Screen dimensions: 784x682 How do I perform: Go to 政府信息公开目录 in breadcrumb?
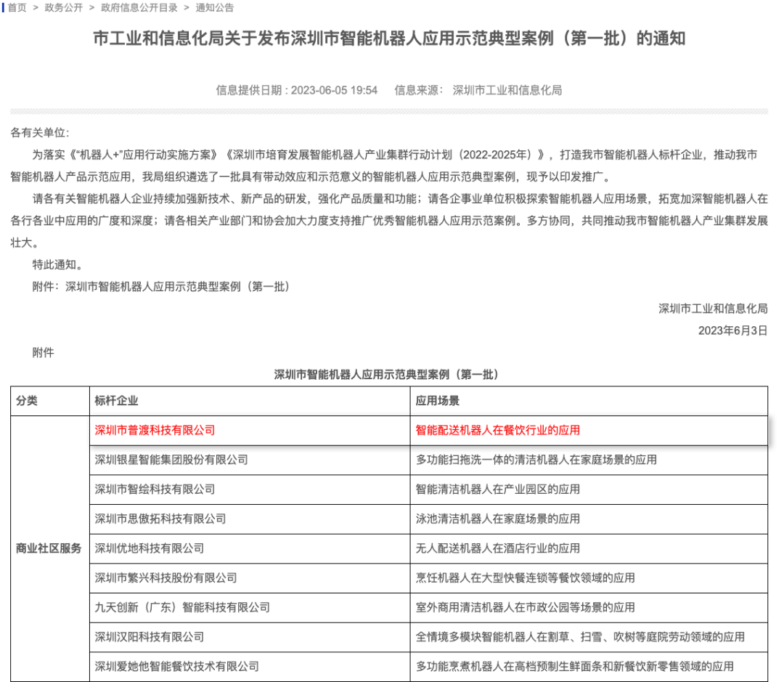(x=139, y=7)
